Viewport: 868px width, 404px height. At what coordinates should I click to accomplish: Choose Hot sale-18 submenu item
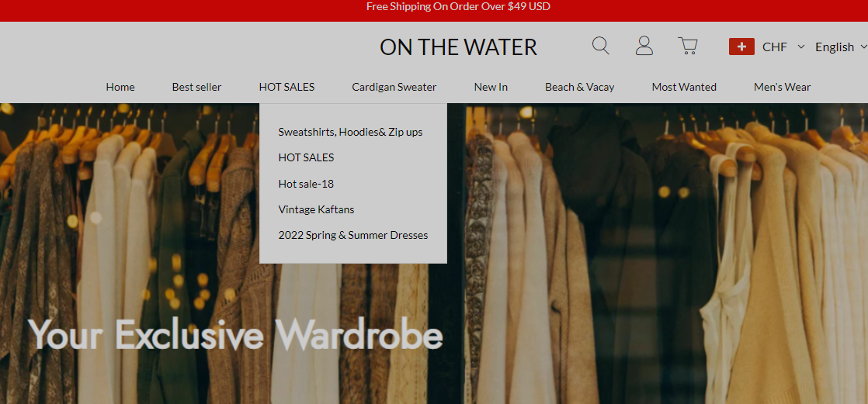[306, 184]
